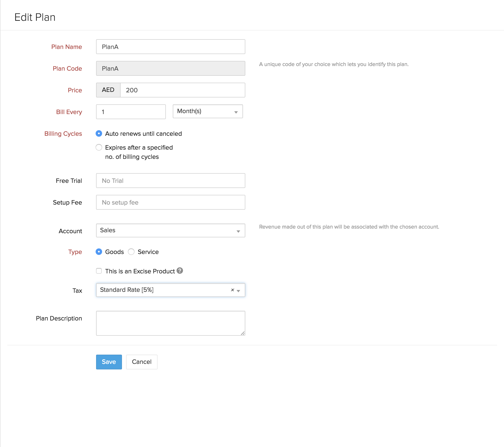
Task: Clear the Tax selection with x icon
Action: point(232,290)
